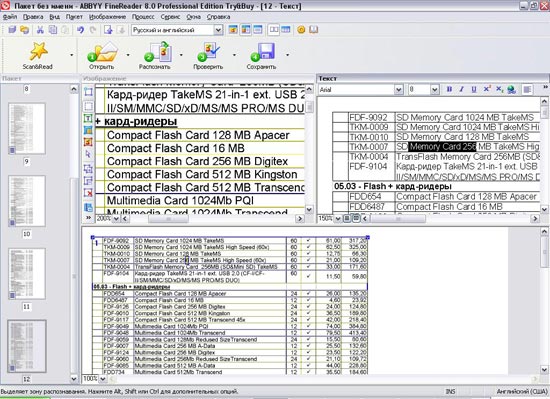Select page 12 thumbnail in batch panel
Image resolution: width=550 pixels, height=399 pixels.
(x=27, y=346)
